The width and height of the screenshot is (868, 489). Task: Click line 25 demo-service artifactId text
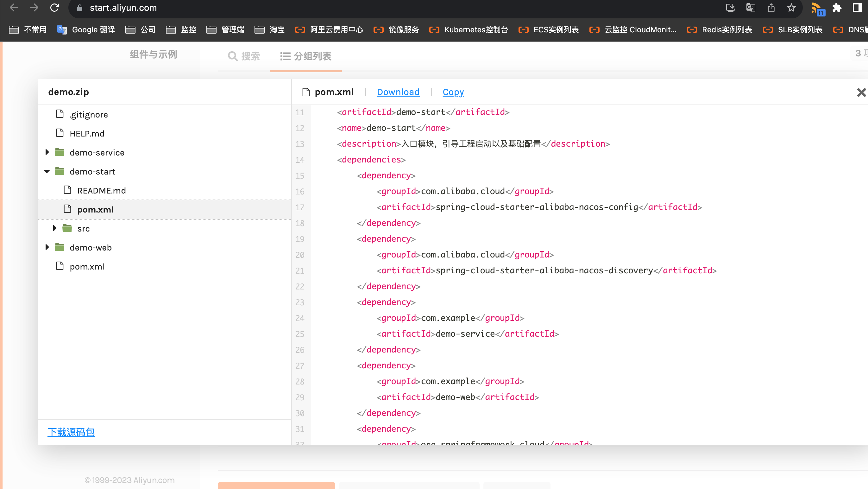pyautogui.click(x=465, y=333)
